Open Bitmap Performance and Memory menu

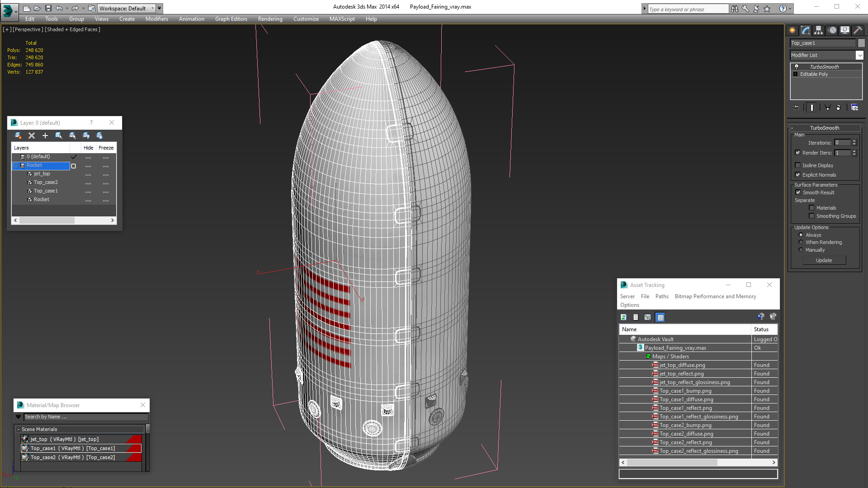tap(715, 296)
